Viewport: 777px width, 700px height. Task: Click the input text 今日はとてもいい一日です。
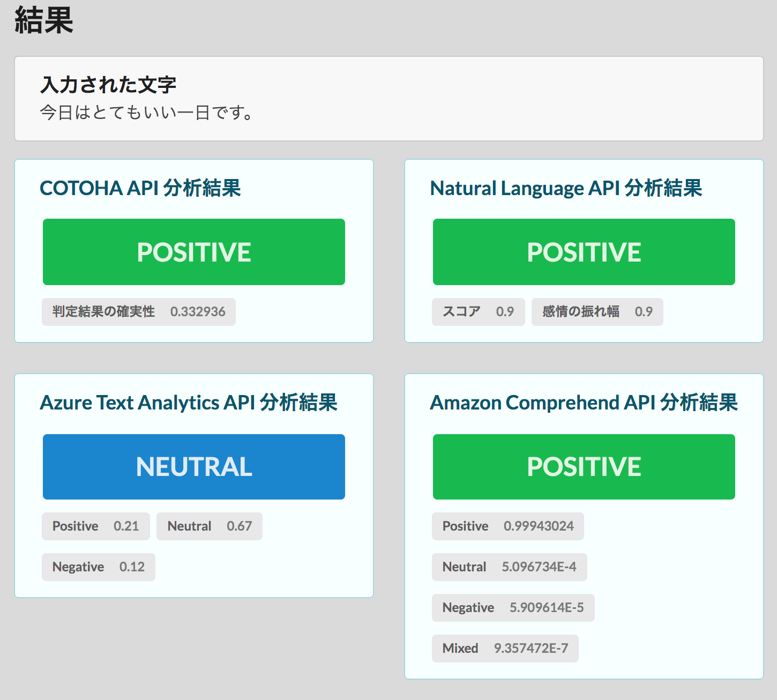(145, 113)
